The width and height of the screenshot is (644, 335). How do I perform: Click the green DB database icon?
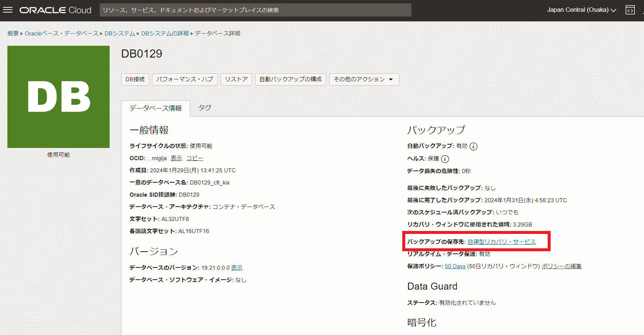(58, 97)
